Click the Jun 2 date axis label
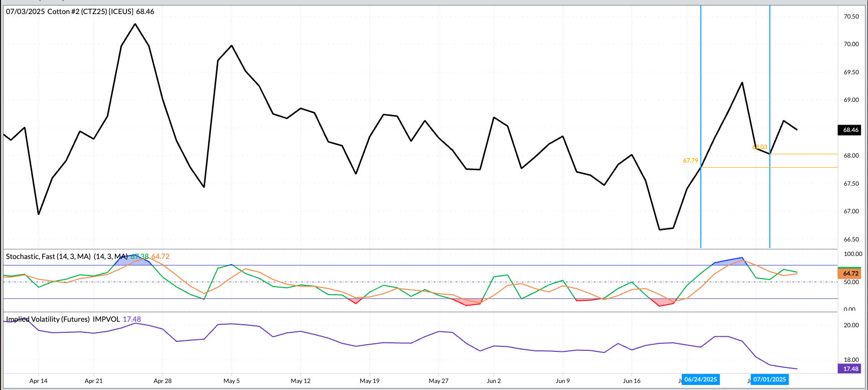The height and width of the screenshot is (390, 868). [x=494, y=381]
